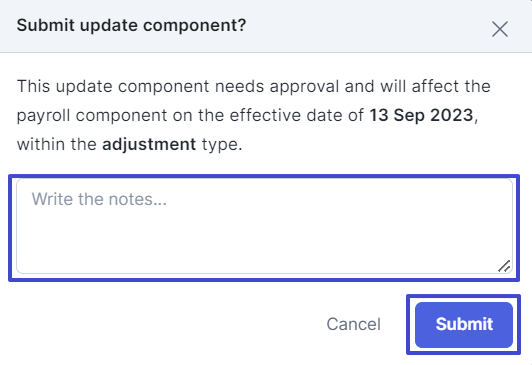Close the Submit update component dialog

pyautogui.click(x=500, y=29)
